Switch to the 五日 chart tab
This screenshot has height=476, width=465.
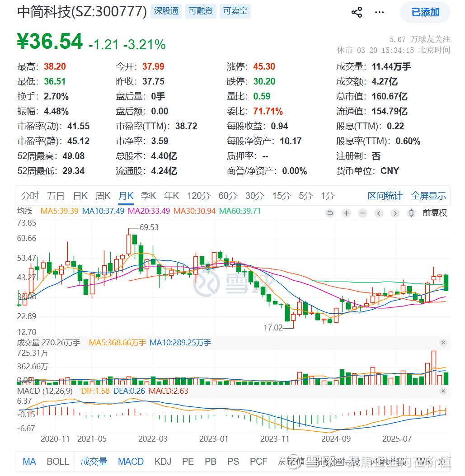point(56,196)
